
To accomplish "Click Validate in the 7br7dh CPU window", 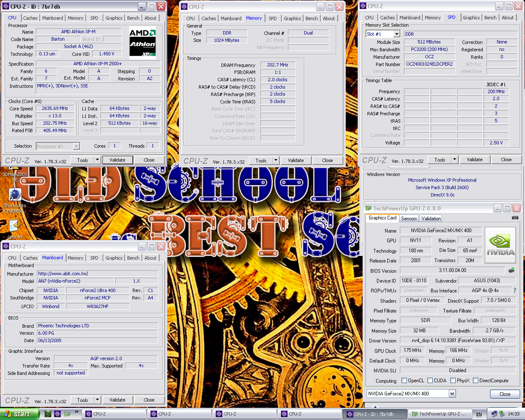I will (117, 160).
